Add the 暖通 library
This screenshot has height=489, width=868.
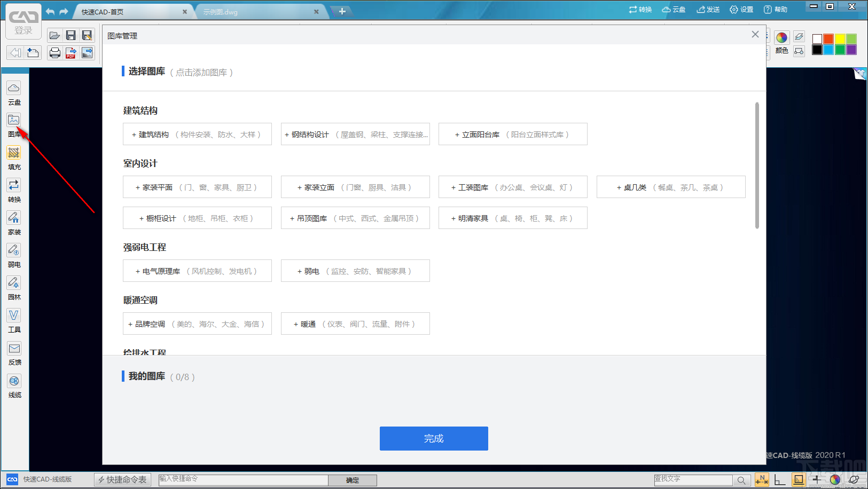pyautogui.click(x=355, y=324)
